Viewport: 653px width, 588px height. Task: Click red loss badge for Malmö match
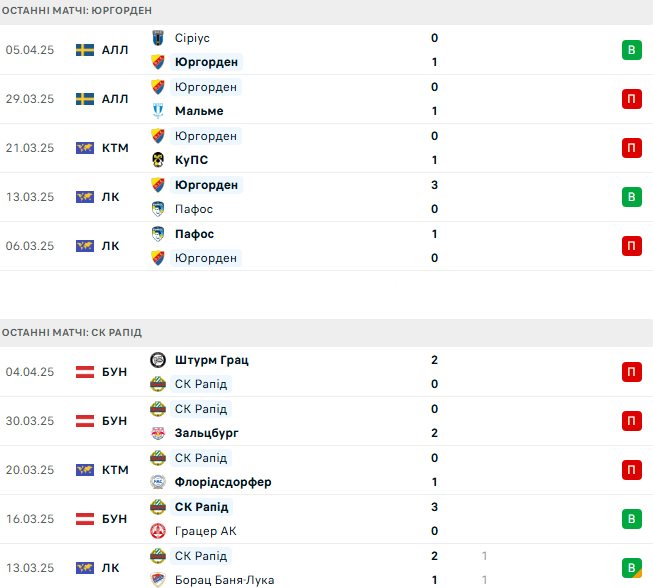(632, 99)
